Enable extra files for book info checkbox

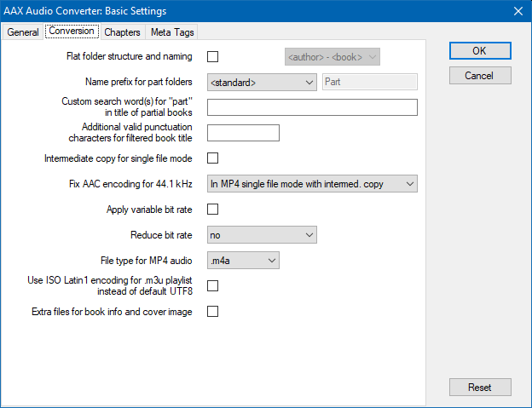pos(213,312)
